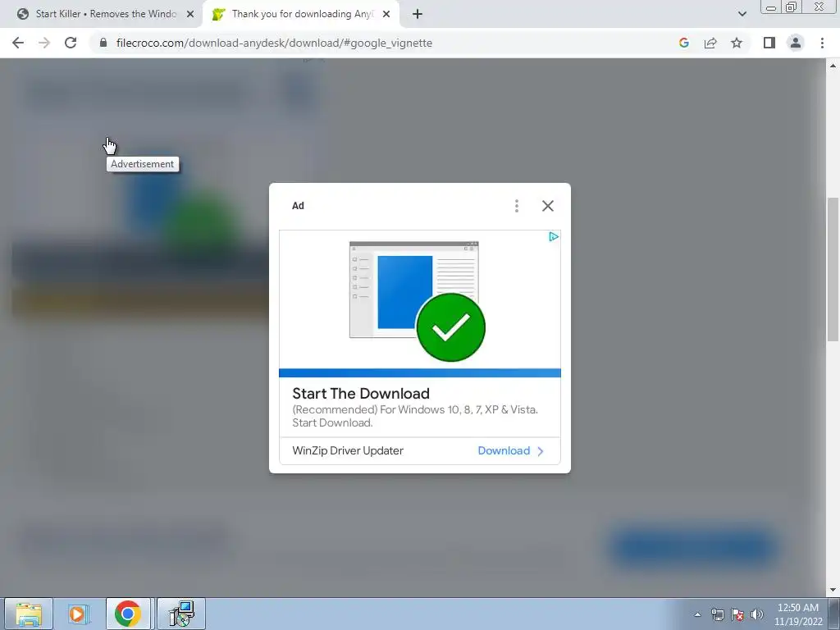Click the volume speaker tray icon
840x630 pixels.
pyautogui.click(x=756, y=614)
